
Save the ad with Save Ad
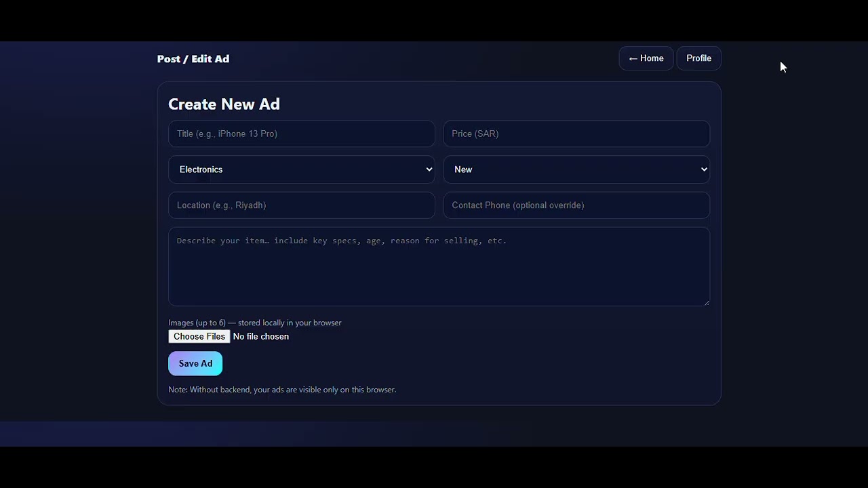click(195, 364)
